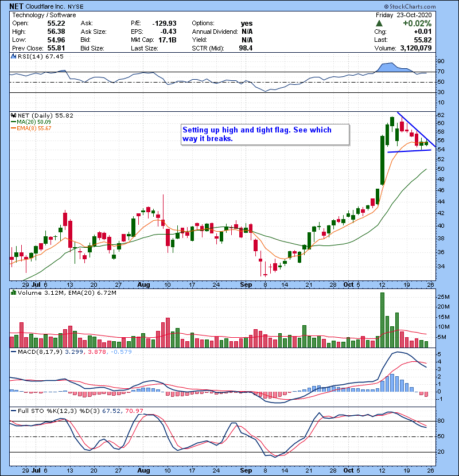Click the 'Volume 3.12M, EMA(20) 6.72M' label
Viewport: 459px width, 476px height.
67,292
